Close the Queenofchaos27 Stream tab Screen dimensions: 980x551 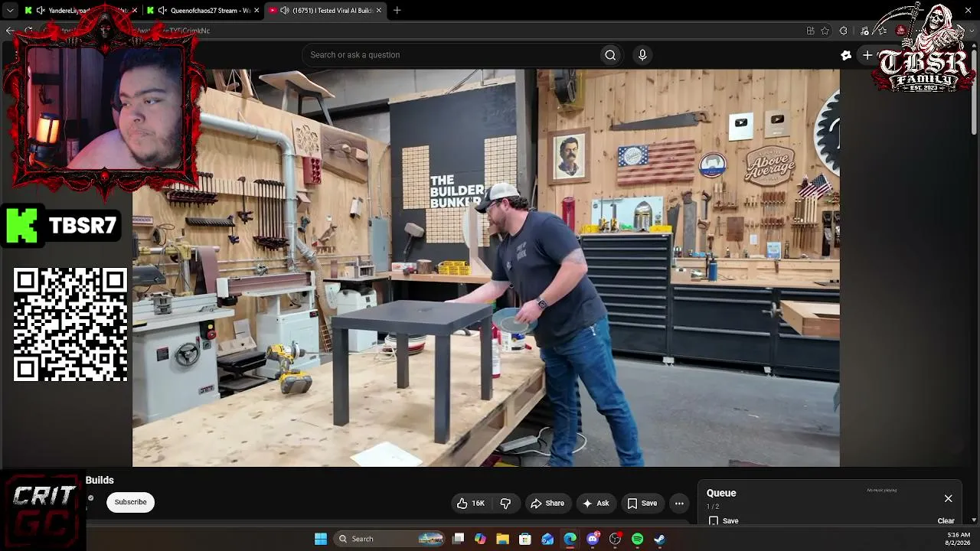click(256, 11)
